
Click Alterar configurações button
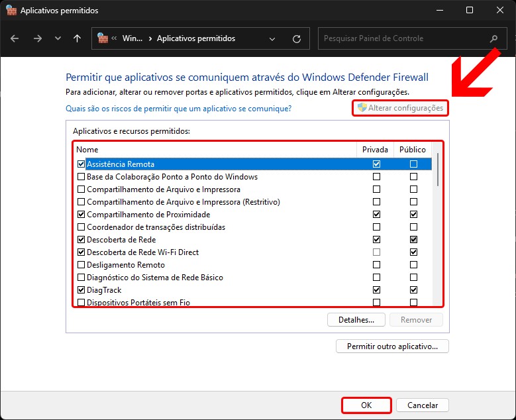tap(400, 108)
